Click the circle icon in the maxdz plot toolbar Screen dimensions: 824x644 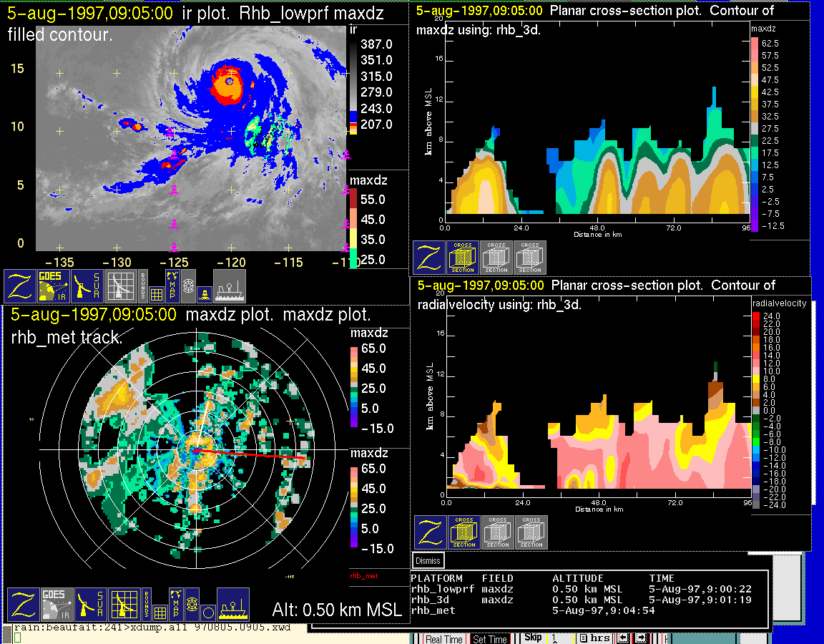click(x=208, y=613)
